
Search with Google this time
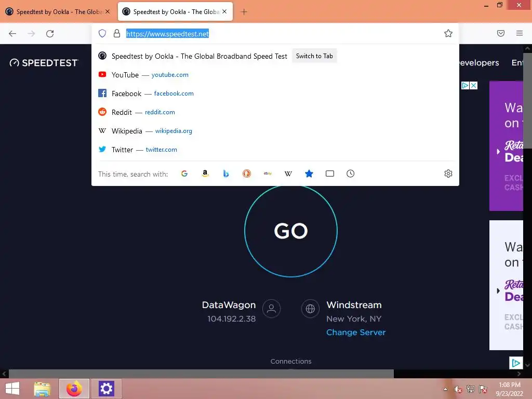point(184,174)
